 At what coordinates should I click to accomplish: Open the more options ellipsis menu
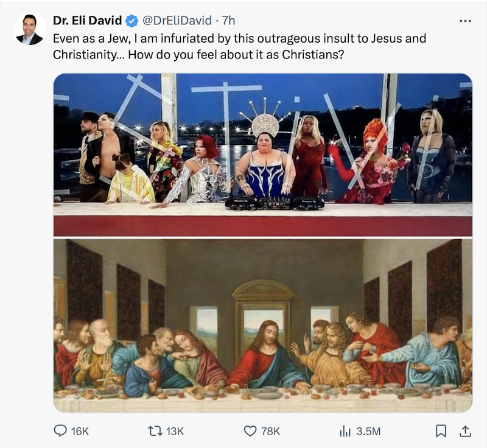coord(465,21)
